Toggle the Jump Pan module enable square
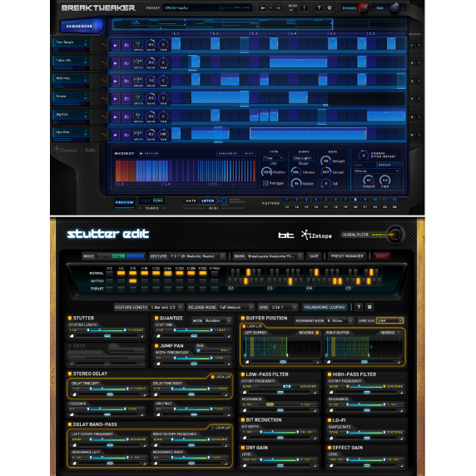The height and width of the screenshot is (476, 476). click(156, 346)
